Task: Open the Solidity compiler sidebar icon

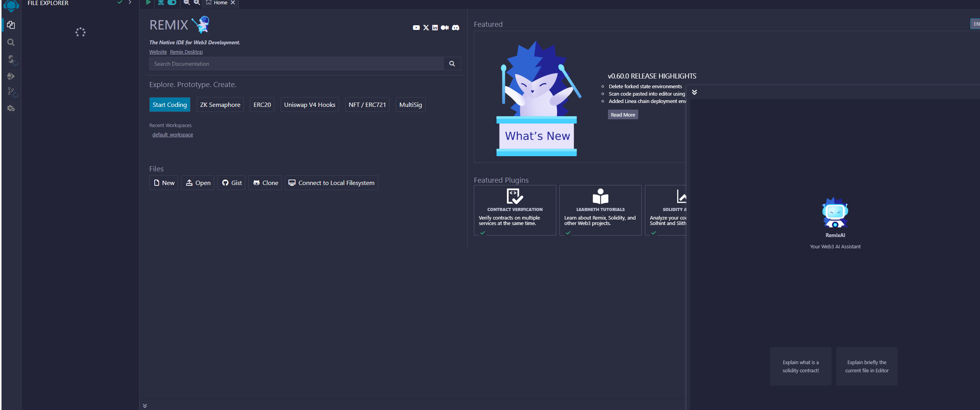Action: tap(12, 59)
